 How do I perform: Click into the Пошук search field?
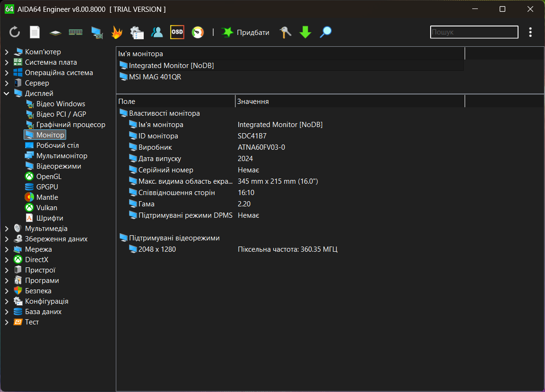[474, 32]
